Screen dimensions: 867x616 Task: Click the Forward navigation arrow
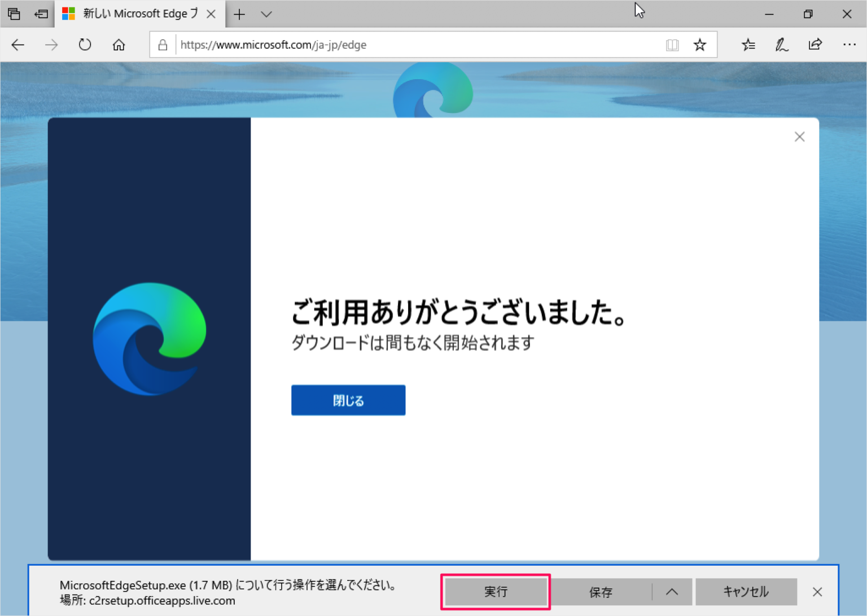click(x=51, y=45)
